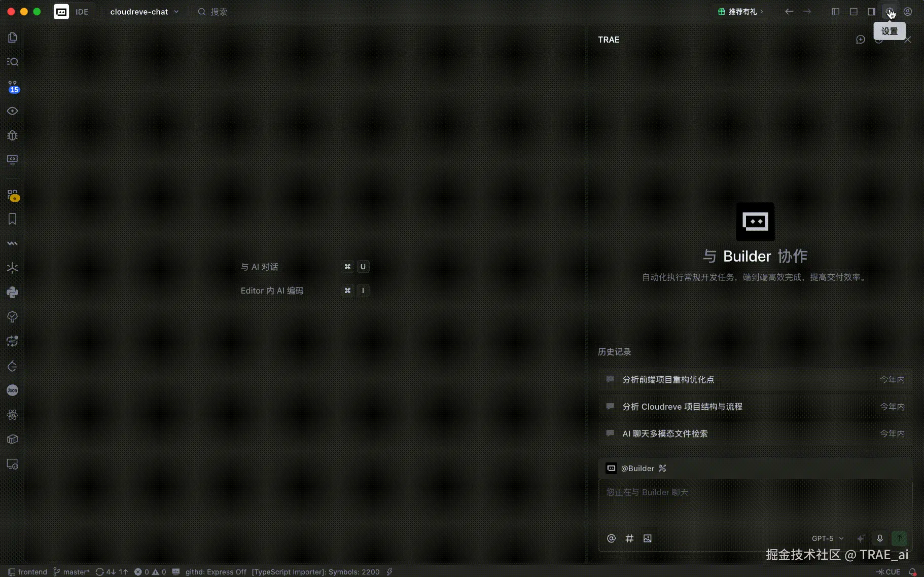Image resolution: width=924 pixels, height=577 pixels.
Task: Start voice input with microphone icon
Action: click(880, 538)
